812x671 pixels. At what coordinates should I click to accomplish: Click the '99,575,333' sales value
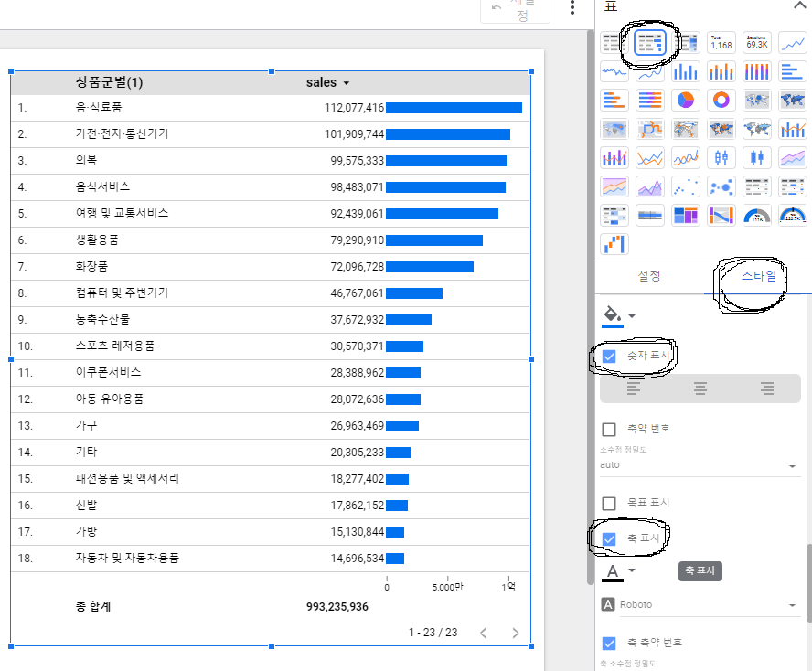(357, 161)
